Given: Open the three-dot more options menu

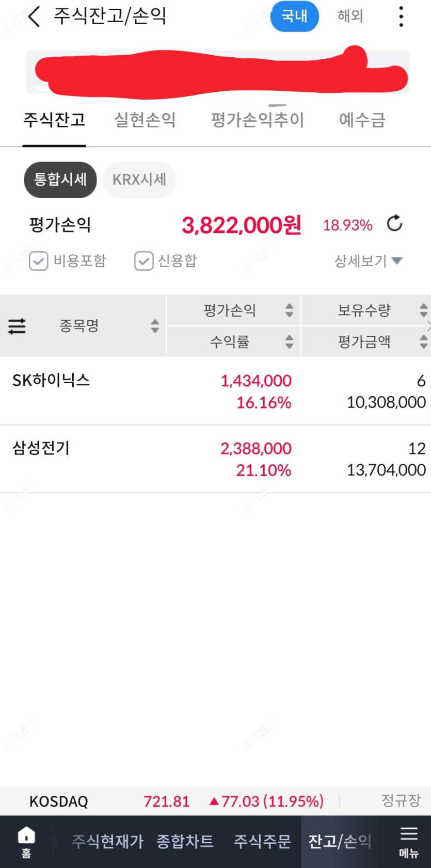Looking at the screenshot, I should [x=401, y=17].
